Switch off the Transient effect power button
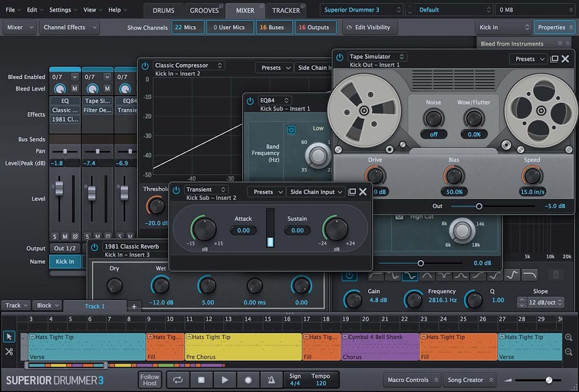The image size is (579, 392). click(x=176, y=190)
